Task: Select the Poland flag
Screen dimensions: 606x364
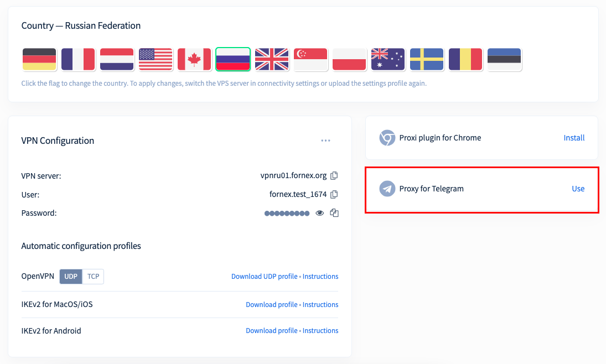Action: pos(349,59)
